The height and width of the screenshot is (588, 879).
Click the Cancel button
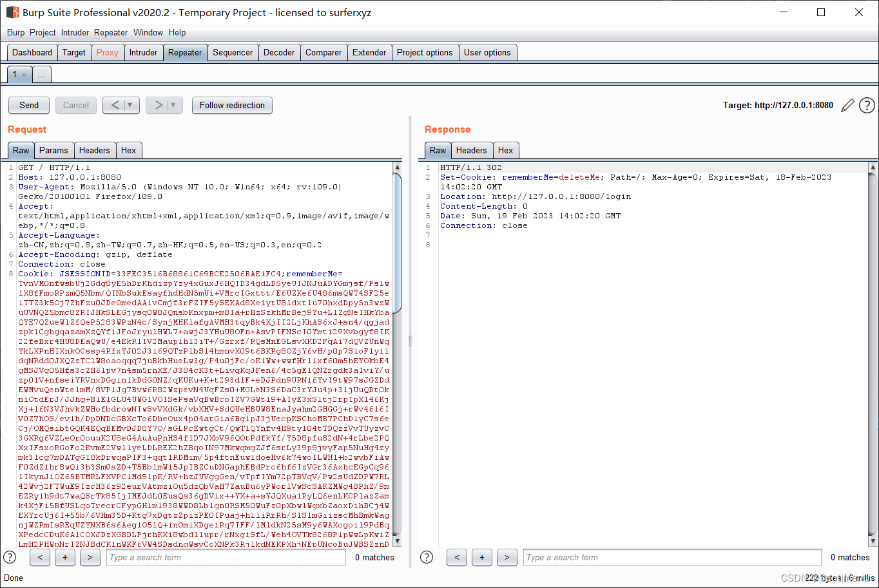[76, 105]
